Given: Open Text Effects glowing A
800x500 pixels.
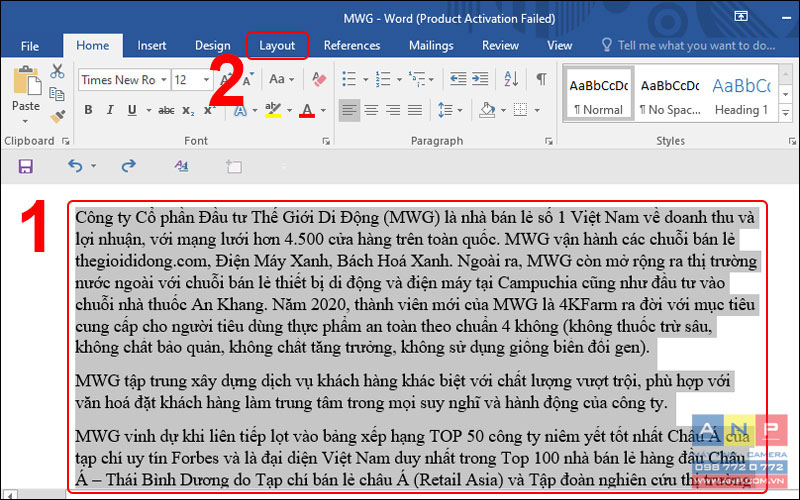Looking at the screenshot, I should pyautogui.click(x=240, y=110).
